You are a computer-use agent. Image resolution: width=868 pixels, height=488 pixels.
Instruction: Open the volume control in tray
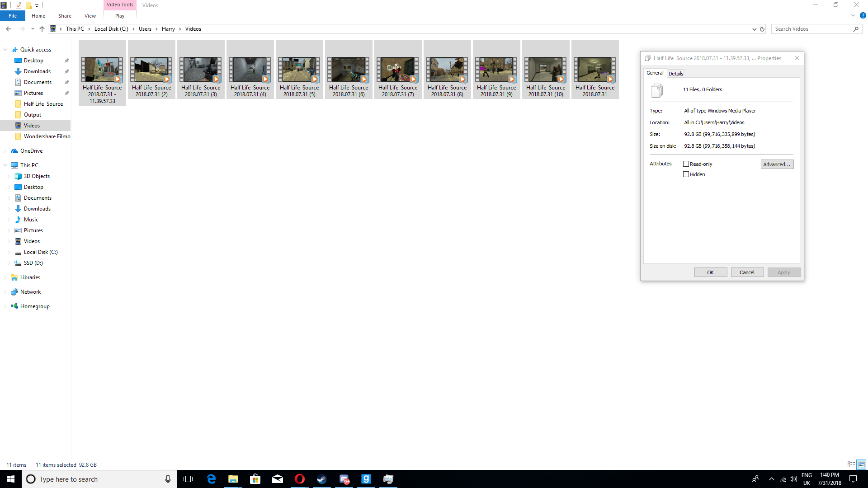[x=793, y=479]
